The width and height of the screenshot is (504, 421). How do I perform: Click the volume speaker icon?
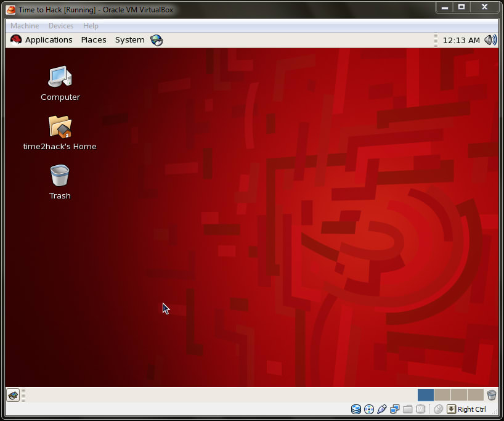pos(490,40)
